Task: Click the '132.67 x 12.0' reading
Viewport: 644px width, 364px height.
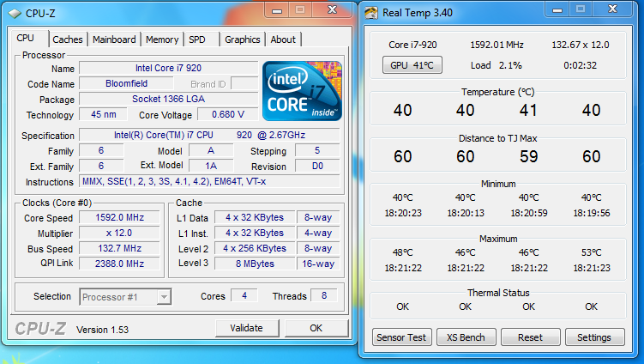Action: coord(581,45)
